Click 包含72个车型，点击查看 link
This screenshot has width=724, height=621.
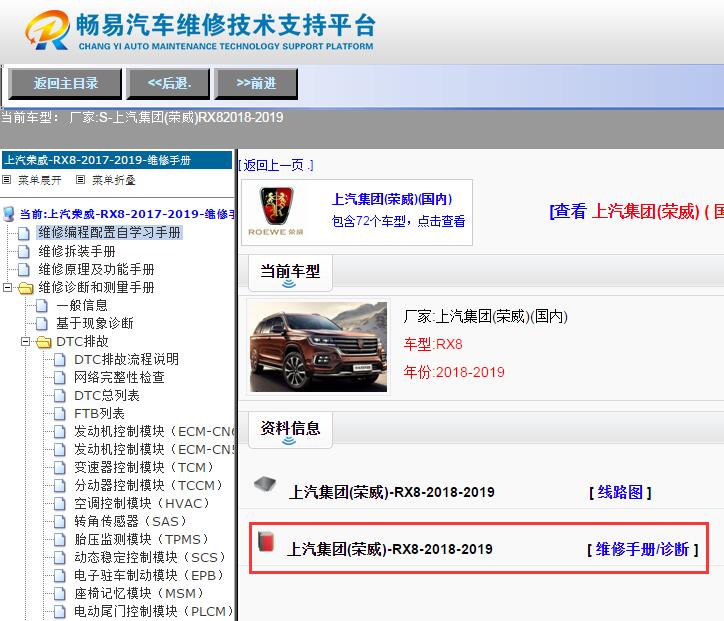(x=398, y=222)
